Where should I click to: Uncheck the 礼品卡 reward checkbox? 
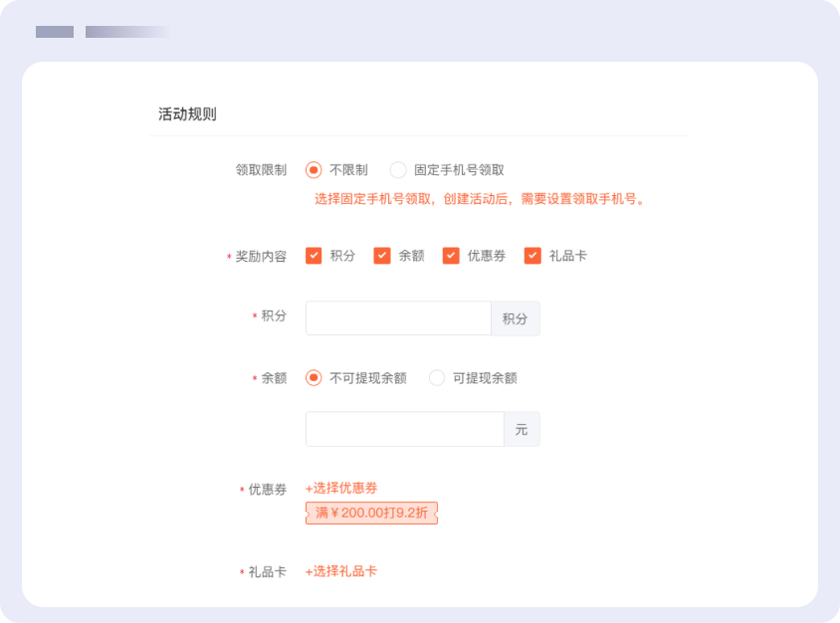pos(532,256)
